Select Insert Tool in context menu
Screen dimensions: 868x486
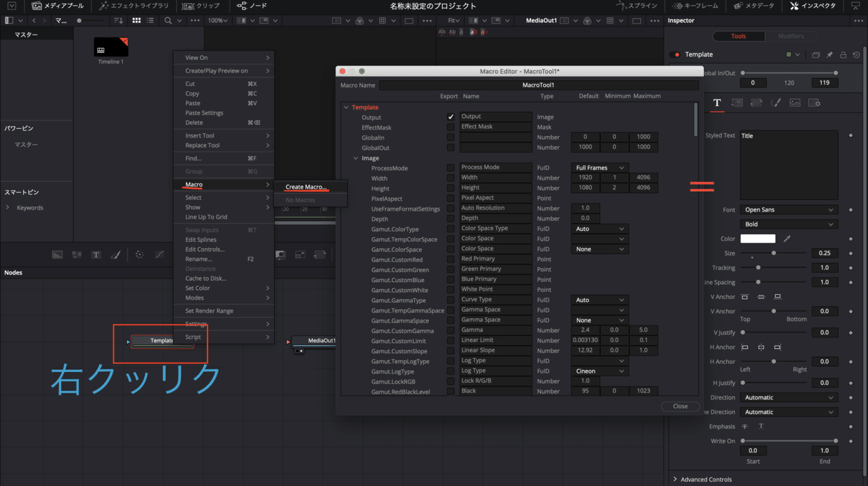click(224, 136)
